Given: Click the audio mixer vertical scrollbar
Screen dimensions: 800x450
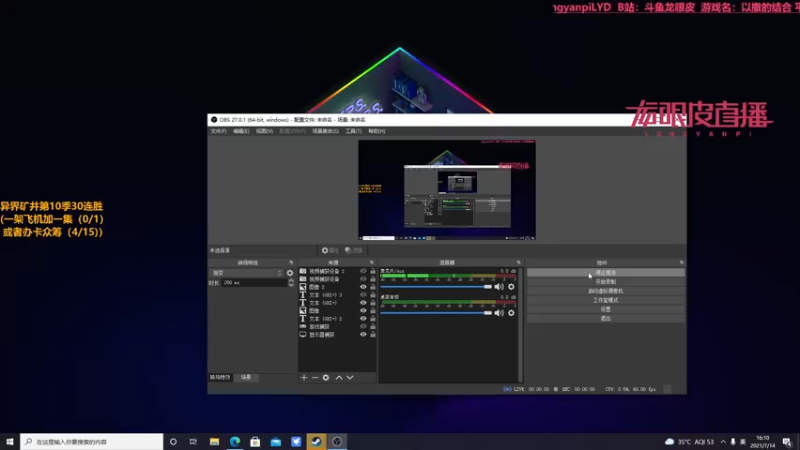Looking at the screenshot, I should click(520, 325).
